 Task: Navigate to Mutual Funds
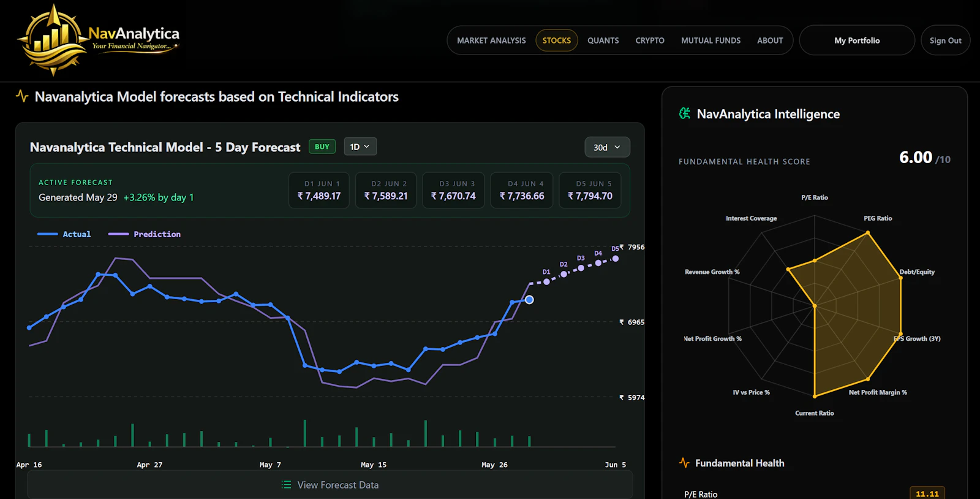711,40
